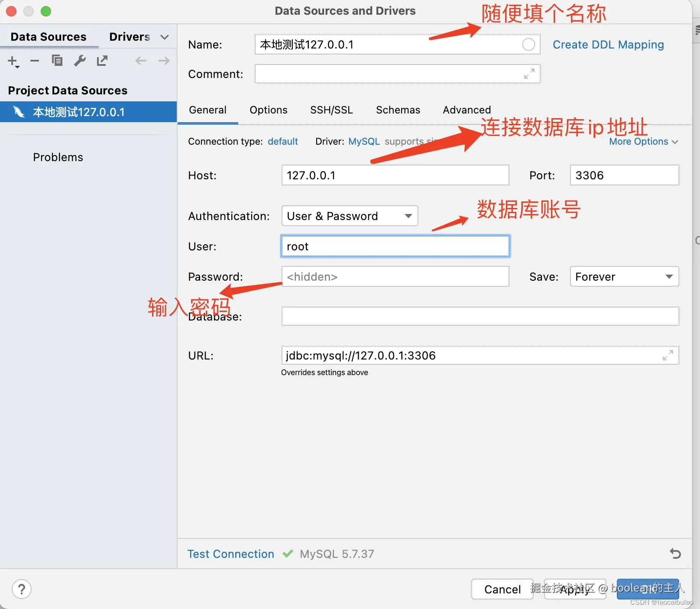The width and height of the screenshot is (700, 609).
Task: Expand the Comment field editor
Action: (x=529, y=74)
